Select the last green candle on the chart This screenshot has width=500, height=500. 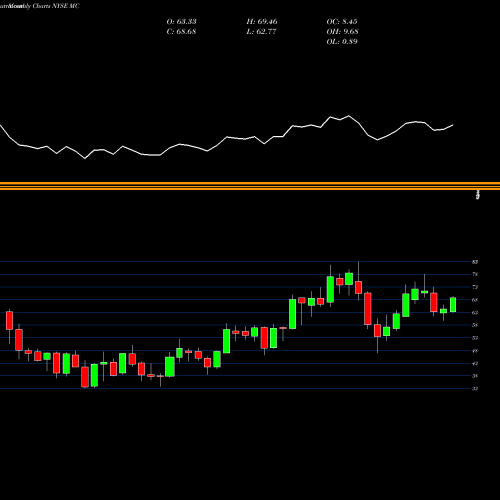[x=453, y=305]
